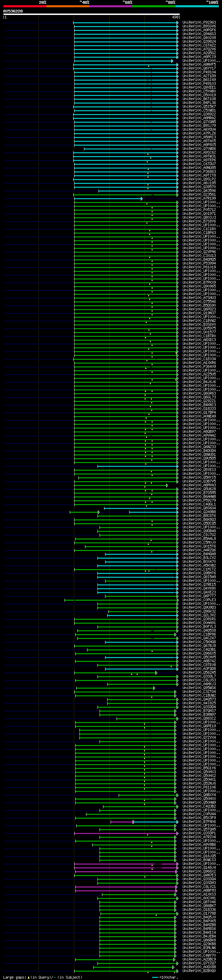Viewport: 222px width, 980px height.
Task: Select the UniRef100_A5AMI3 hit
Action: [x=199, y=137]
